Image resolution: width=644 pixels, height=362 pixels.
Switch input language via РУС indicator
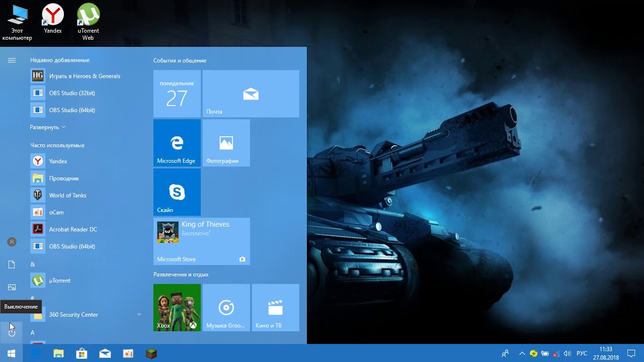click(582, 353)
